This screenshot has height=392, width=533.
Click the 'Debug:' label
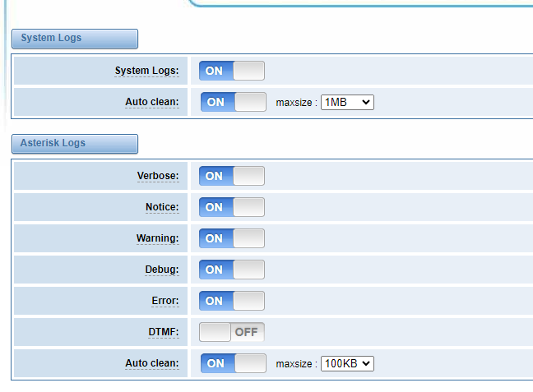point(162,270)
